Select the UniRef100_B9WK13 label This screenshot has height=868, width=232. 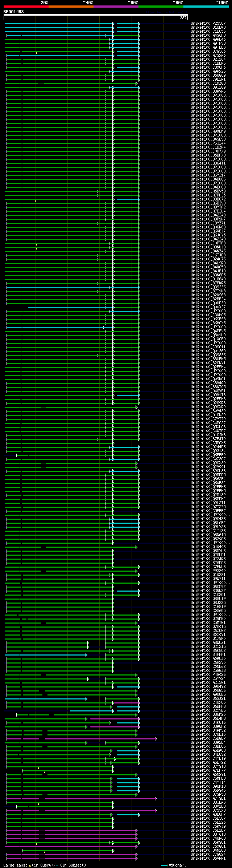tap(208, 787)
